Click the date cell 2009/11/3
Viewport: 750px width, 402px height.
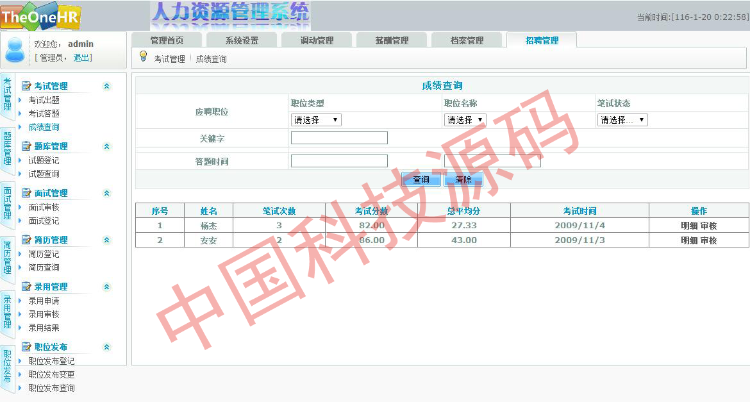[x=580, y=240]
